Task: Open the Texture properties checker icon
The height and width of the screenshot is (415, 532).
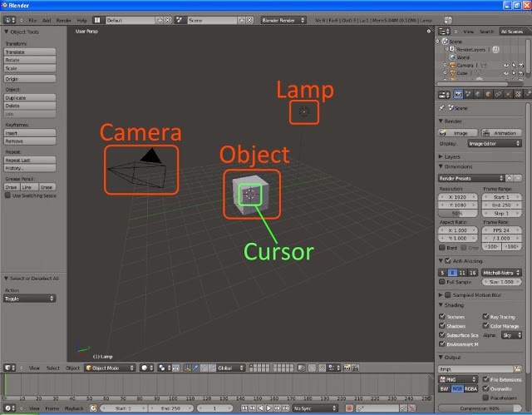Action: point(518,94)
